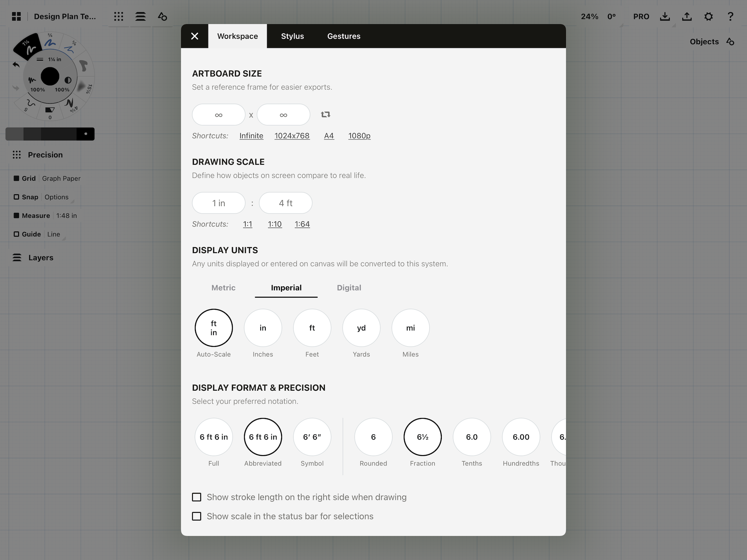Open the 0° rotation control

611,16
